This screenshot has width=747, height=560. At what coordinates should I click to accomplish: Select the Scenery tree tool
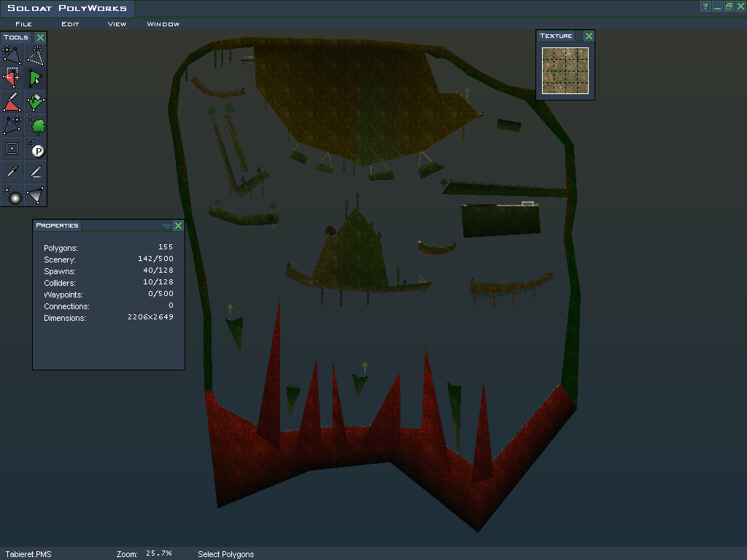36,125
